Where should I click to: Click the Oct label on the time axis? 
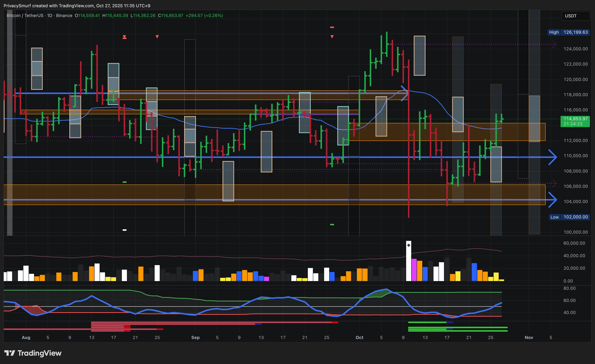click(x=359, y=337)
